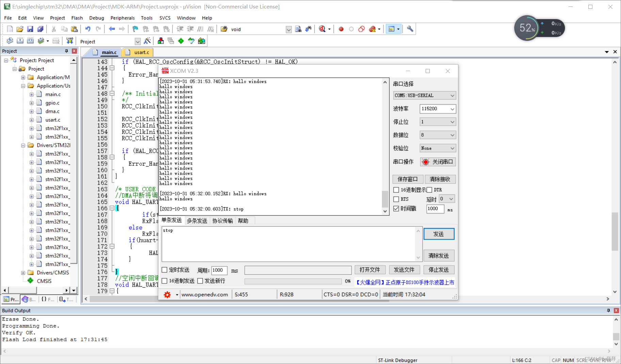
Task: Insert a bookmark with the flag icon
Action: point(135,29)
